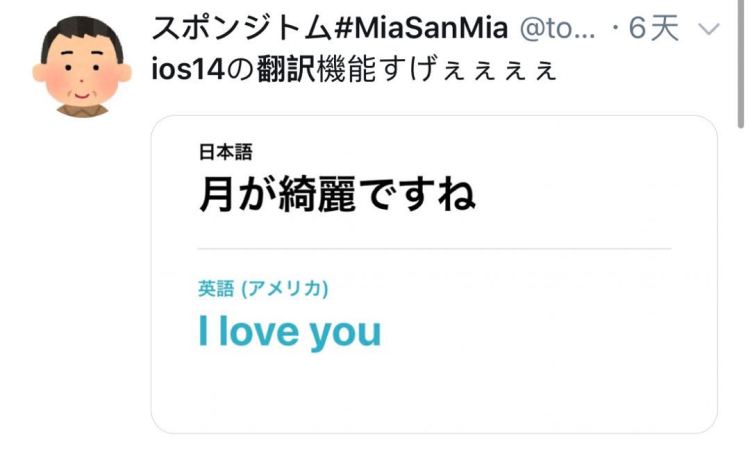
Task: Expand the tweet options chevron
Action: (x=708, y=29)
